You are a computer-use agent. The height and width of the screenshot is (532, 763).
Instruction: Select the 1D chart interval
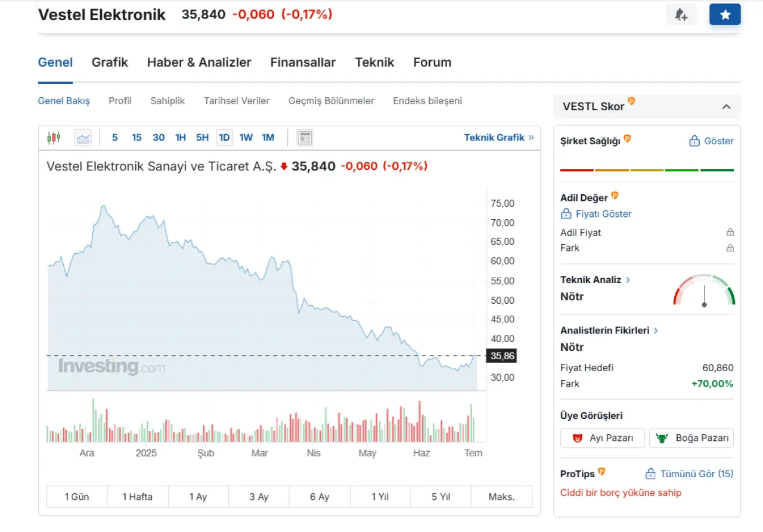(224, 138)
